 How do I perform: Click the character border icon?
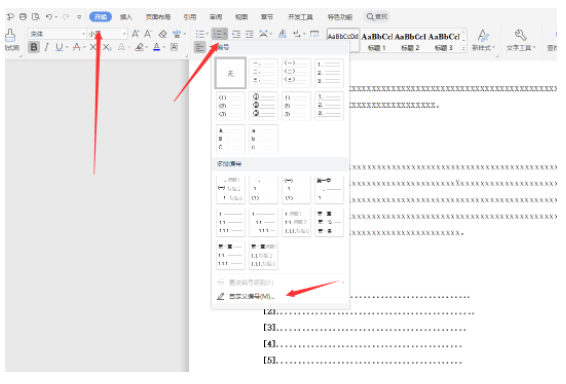[174, 47]
